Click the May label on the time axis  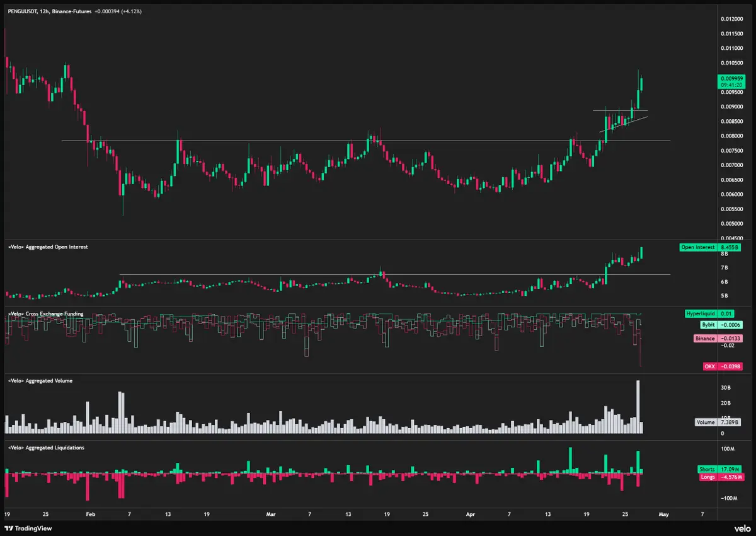click(x=663, y=515)
